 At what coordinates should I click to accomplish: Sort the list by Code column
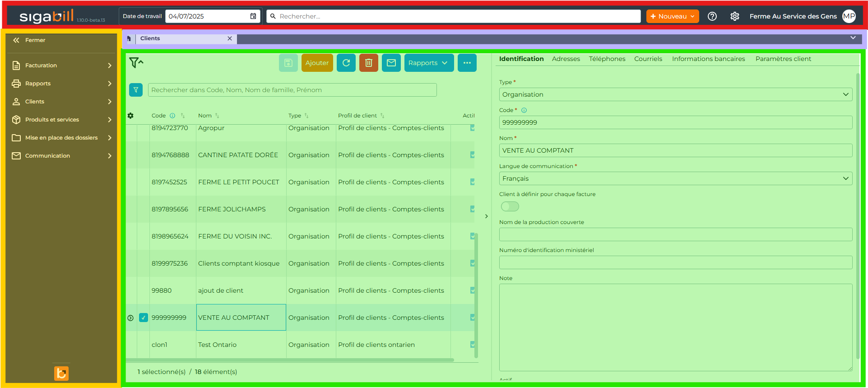click(x=183, y=116)
